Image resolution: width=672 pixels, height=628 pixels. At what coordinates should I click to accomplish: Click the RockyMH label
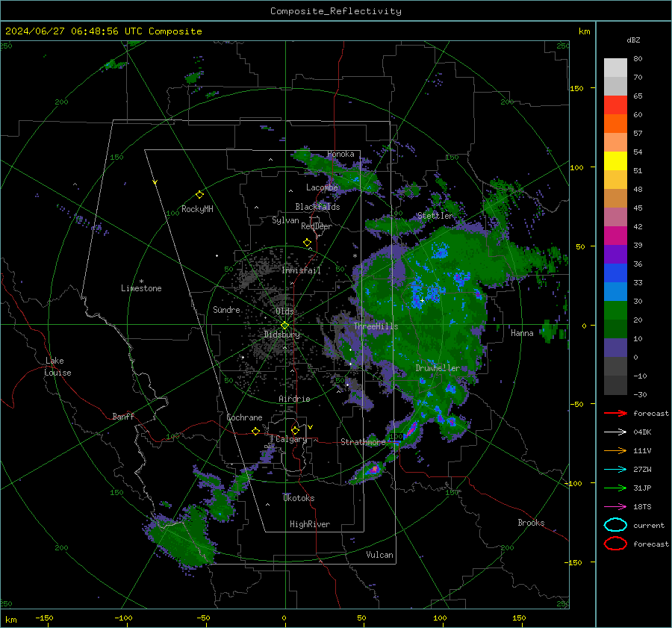pyautogui.click(x=197, y=209)
